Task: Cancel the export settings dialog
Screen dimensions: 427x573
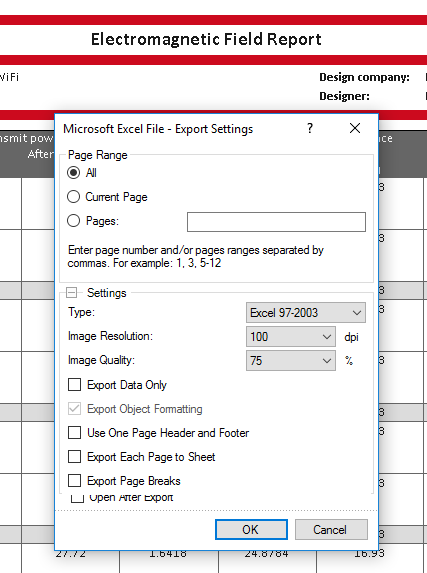Action: coord(331,530)
